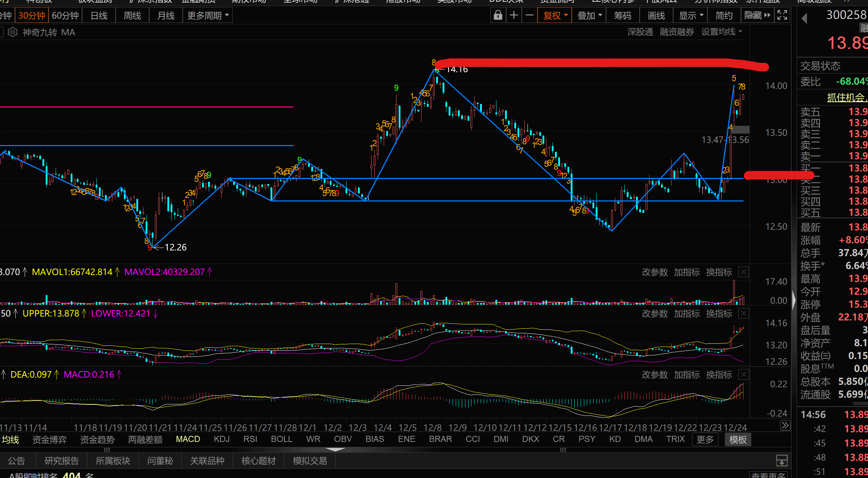Open indicator settings gear beside 神奇九转
The width and height of the screenshot is (868, 478).
(12, 32)
